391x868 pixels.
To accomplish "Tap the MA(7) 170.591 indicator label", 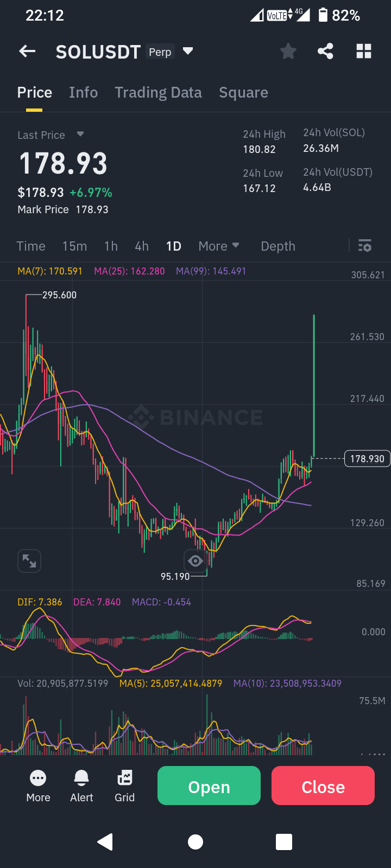I will 50,271.
